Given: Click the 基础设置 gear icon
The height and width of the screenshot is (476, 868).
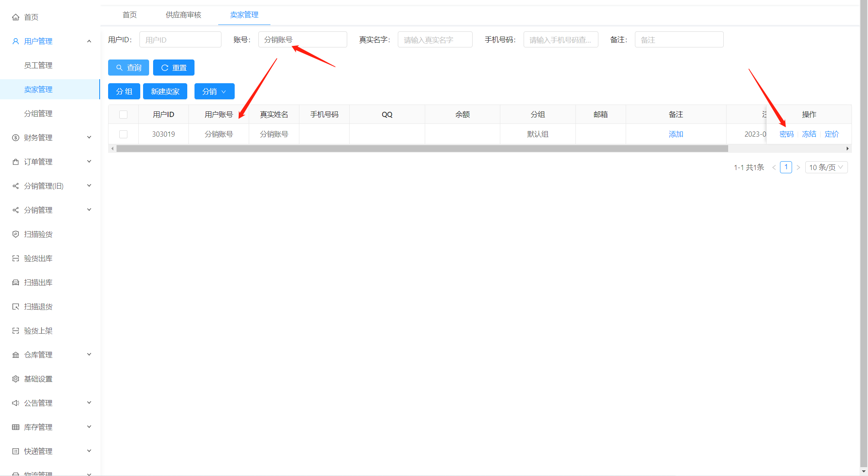Looking at the screenshot, I should (x=16, y=379).
